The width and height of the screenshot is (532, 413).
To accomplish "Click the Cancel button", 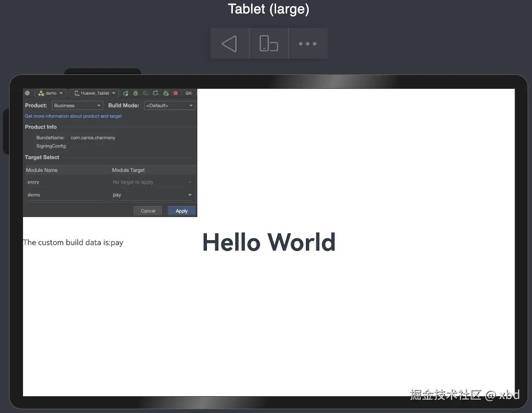I will coord(148,211).
